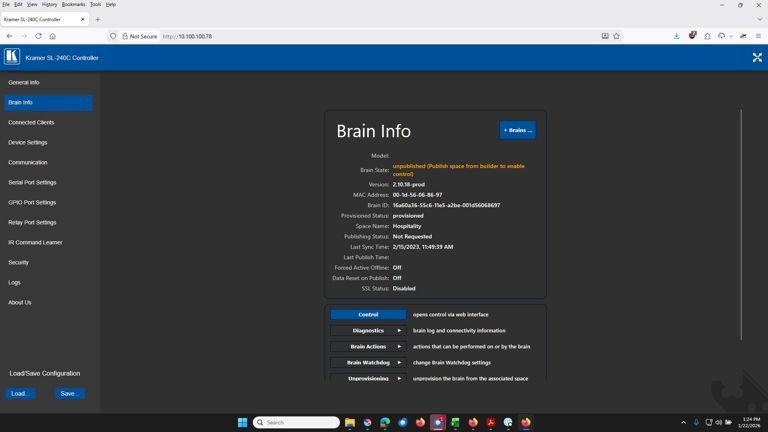Click the Space Name value Hospitality
768x432 pixels.
pyautogui.click(x=407, y=226)
